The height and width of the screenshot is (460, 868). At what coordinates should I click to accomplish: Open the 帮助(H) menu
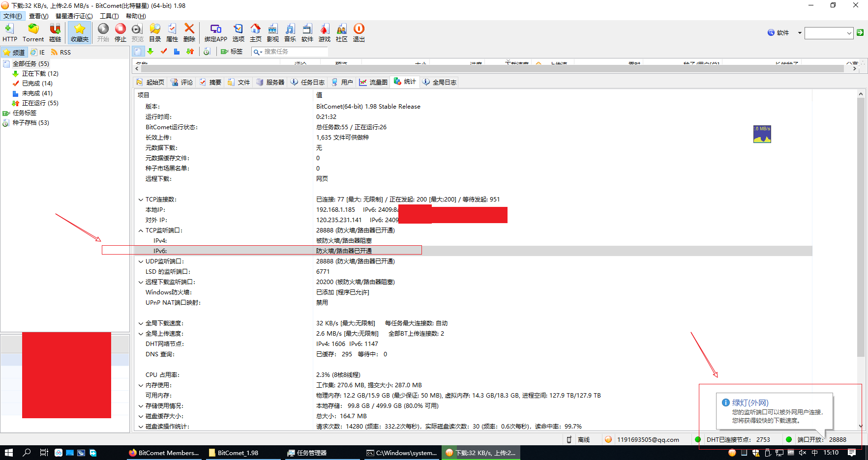(x=136, y=16)
